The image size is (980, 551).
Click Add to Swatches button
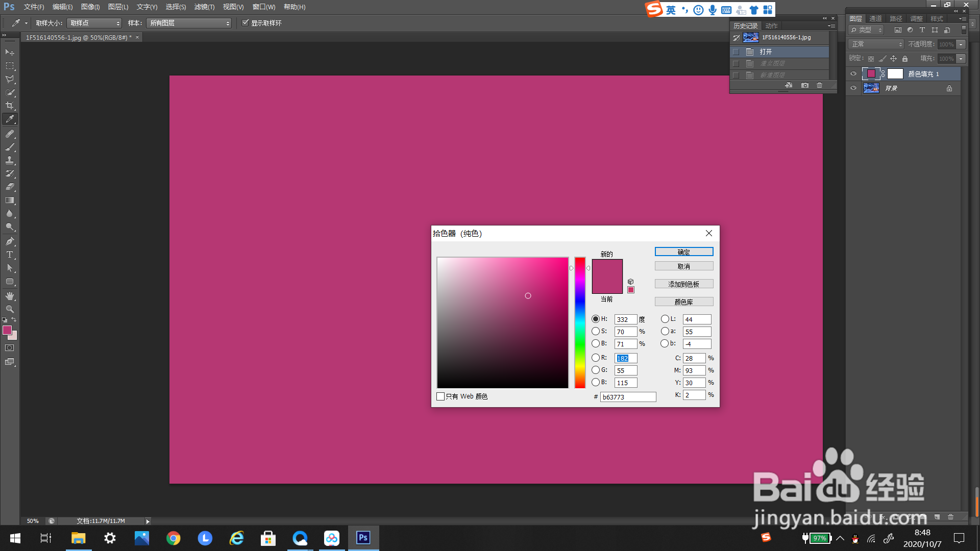coord(683,284)
